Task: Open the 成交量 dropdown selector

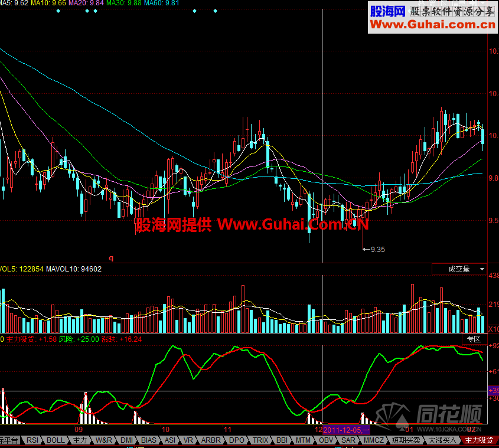Action: [459, 269]
